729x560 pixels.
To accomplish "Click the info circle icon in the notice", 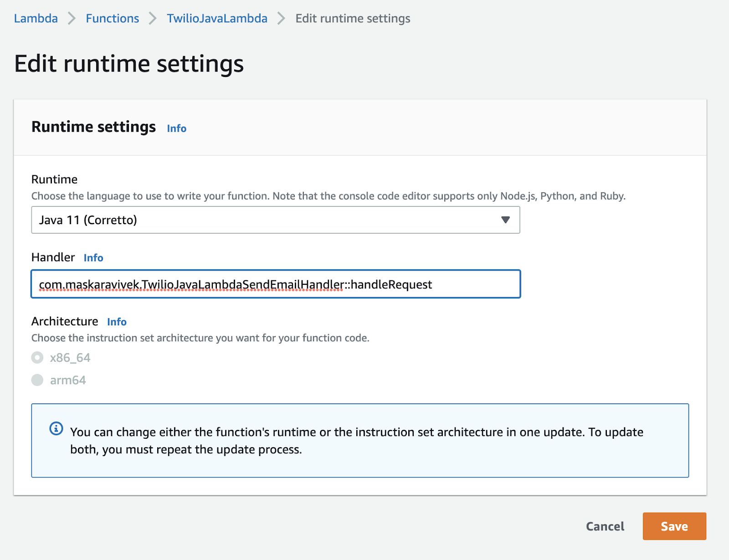I will pyautogui.click(x=56, y=429).
